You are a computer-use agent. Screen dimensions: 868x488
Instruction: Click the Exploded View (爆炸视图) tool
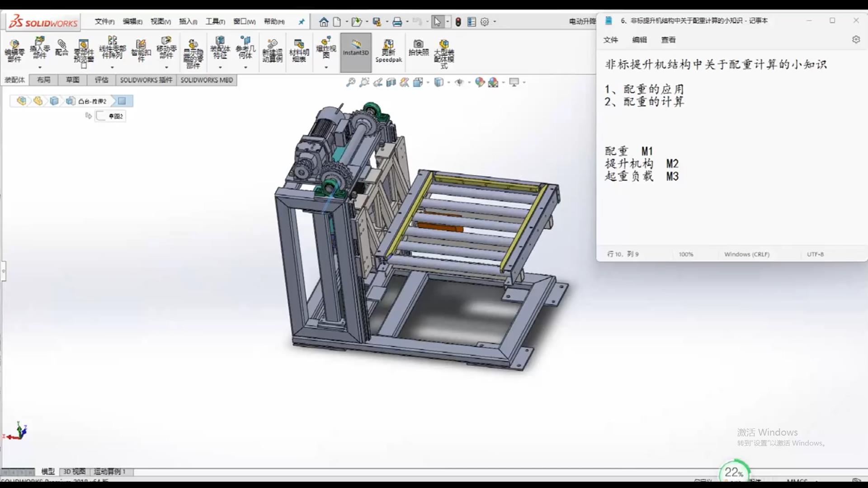tap(326, 47)
